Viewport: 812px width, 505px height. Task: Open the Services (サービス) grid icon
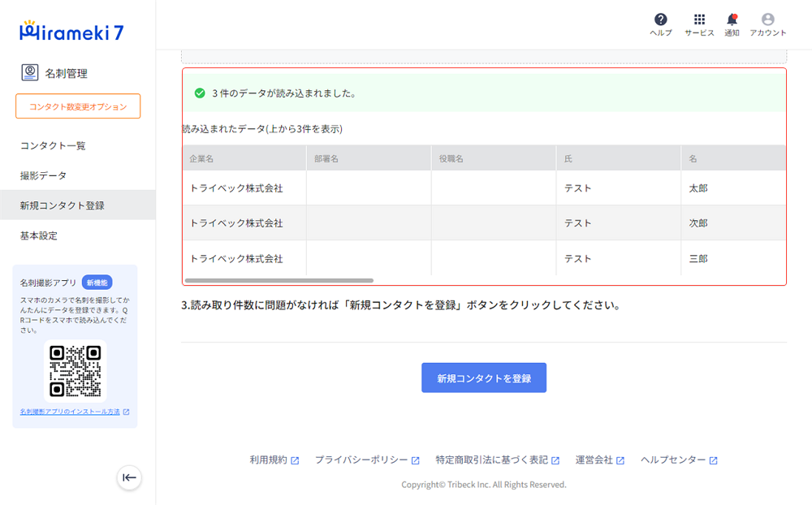(x=699, y=19)
